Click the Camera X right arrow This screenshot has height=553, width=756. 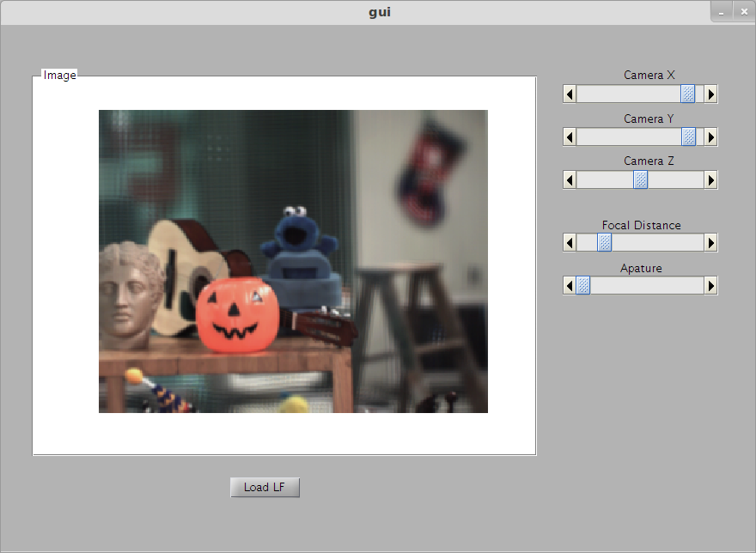[710, 94]
